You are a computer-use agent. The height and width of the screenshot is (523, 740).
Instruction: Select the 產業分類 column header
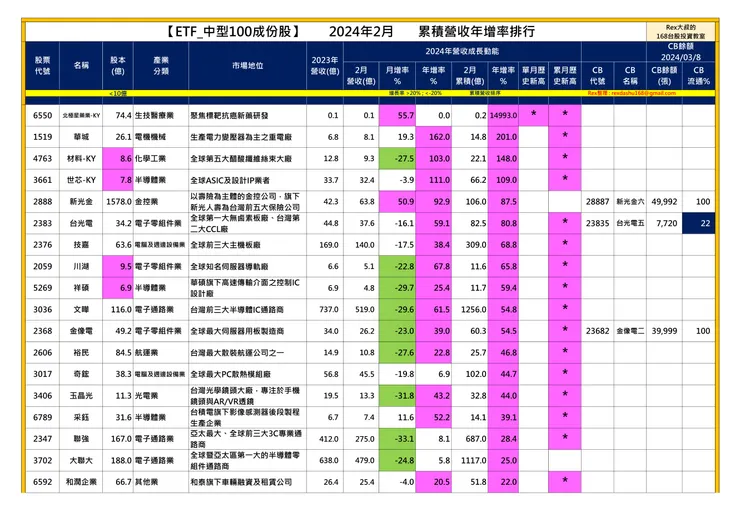161,66
